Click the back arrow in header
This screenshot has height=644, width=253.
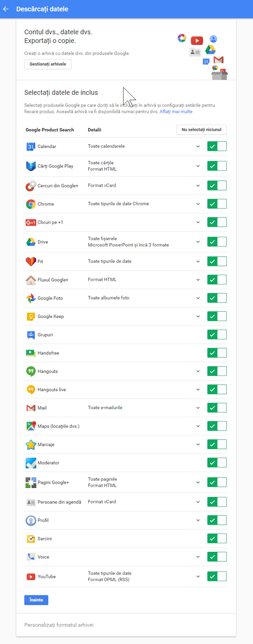pyautogui.click(x=6, y=9)
